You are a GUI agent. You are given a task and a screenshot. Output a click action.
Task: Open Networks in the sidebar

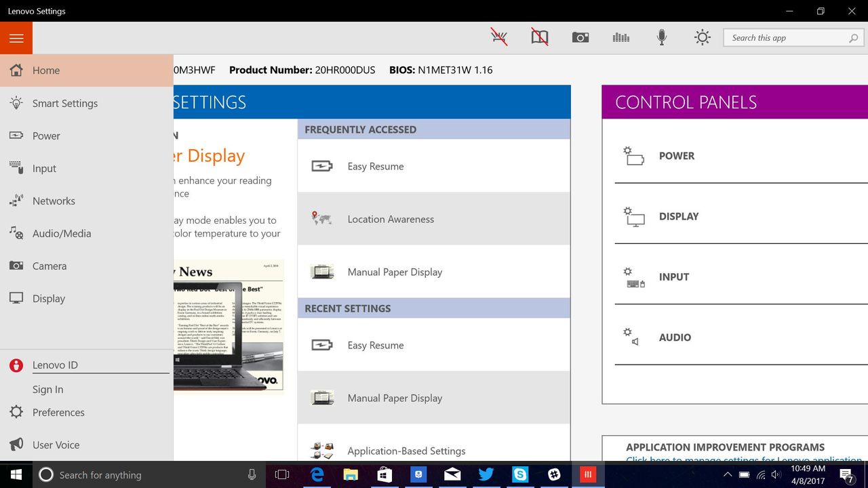coord(87,201)
